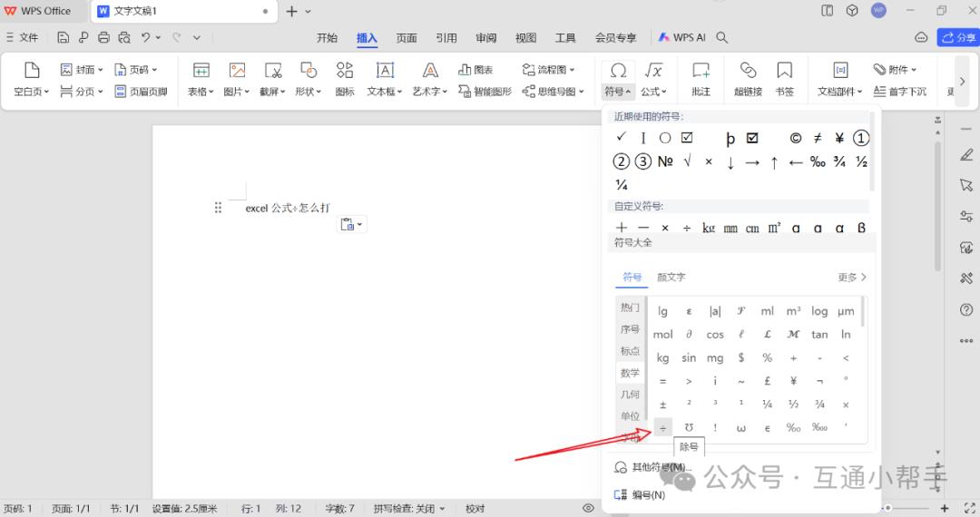The height and width of the screenshot is (517, 980).
Task: Select the 颜文字 emoticon tab
Action: point(671,278)
